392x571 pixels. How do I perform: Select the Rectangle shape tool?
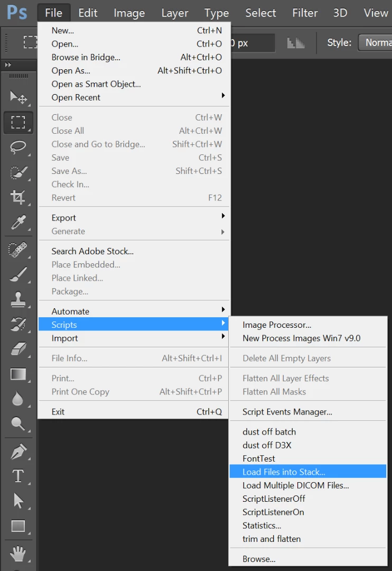coord(18,526)
